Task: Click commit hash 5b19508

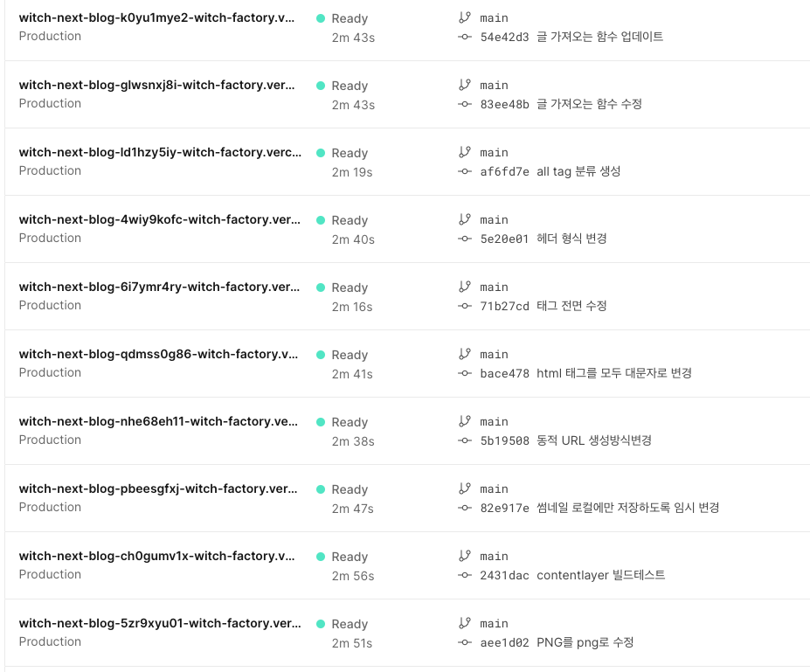Action: (x=504, y=440)
